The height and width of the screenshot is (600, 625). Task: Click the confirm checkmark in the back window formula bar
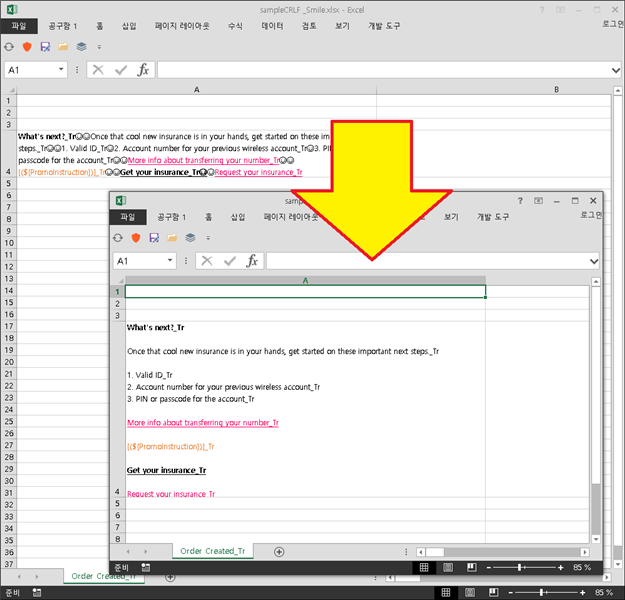click(121, 70)
